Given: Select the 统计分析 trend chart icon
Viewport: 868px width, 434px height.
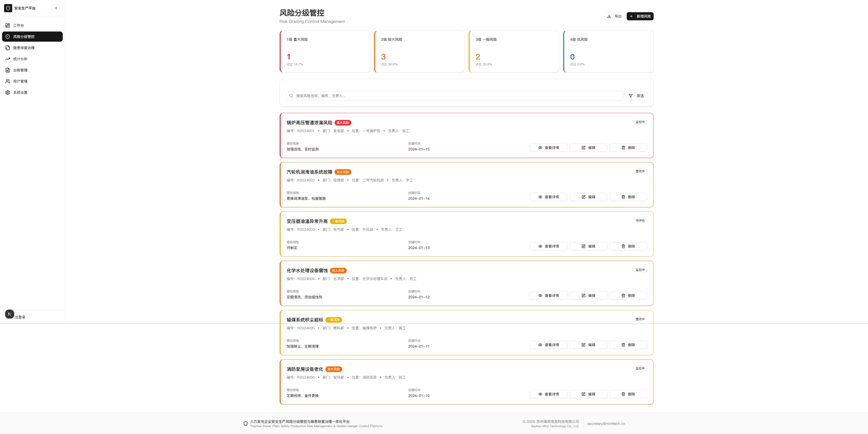Looking at the screenshot, I should click(x=7, y=59).
